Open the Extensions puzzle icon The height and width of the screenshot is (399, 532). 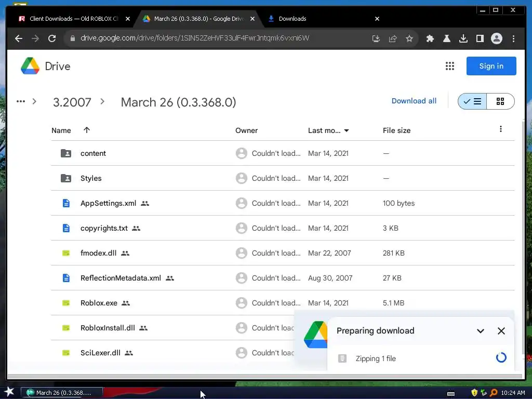coord(430,38)
